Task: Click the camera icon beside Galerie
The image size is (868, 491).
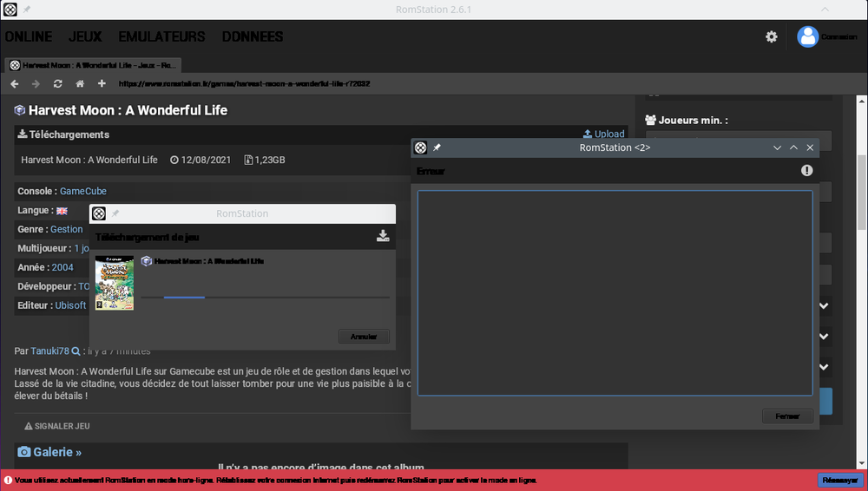Action: point(23,452)
